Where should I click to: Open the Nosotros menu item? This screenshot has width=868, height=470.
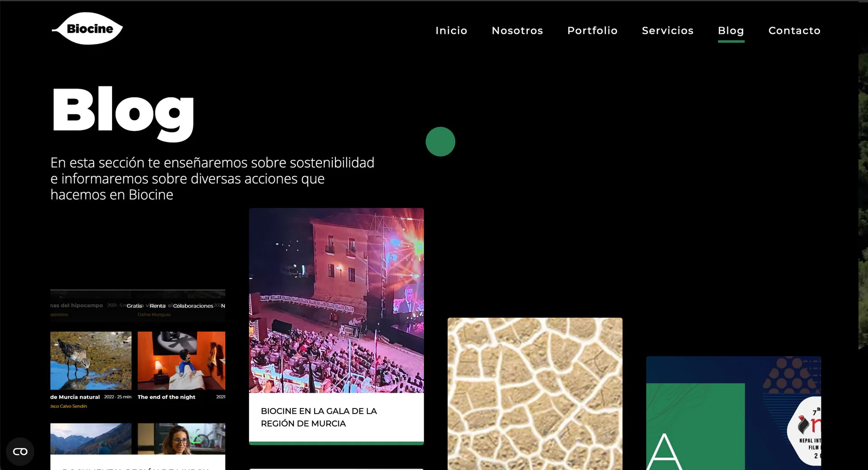coord(517,31)
